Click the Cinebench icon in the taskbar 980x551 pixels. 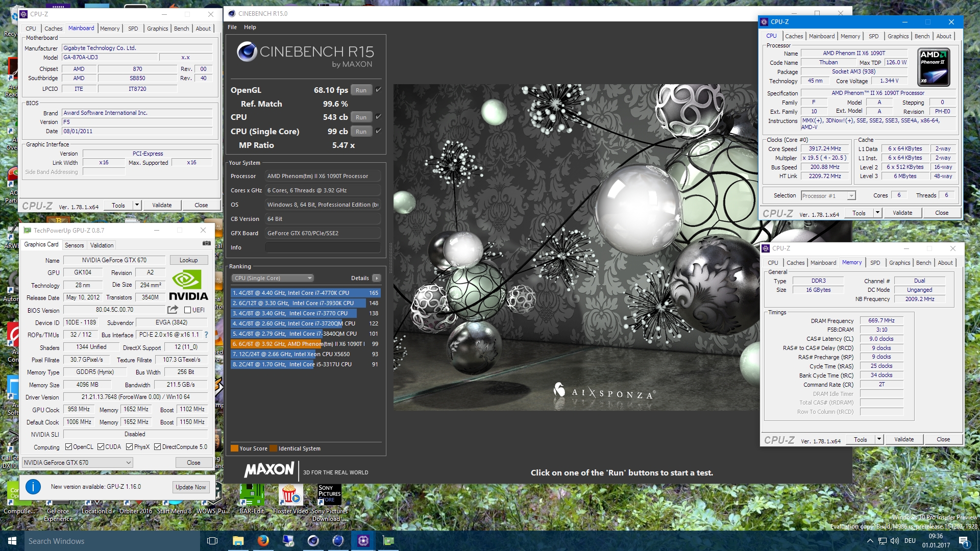click(x=313, y=541)
